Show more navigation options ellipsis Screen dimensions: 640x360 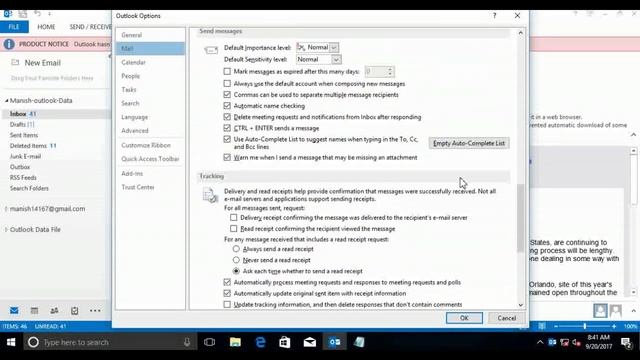pyautogui.click(x=95, y=311)
